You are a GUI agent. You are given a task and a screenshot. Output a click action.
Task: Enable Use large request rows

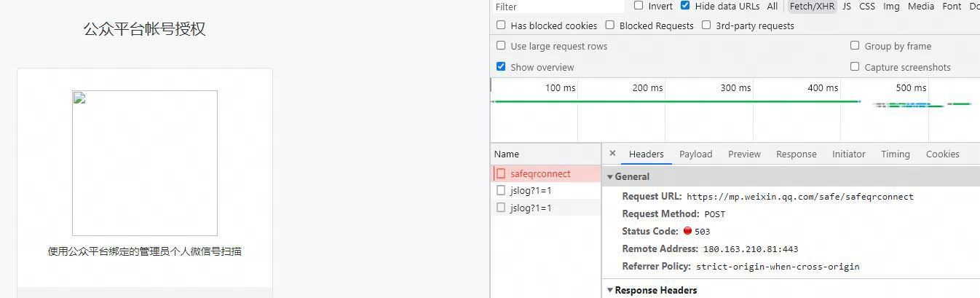click(x=501, y=45)
